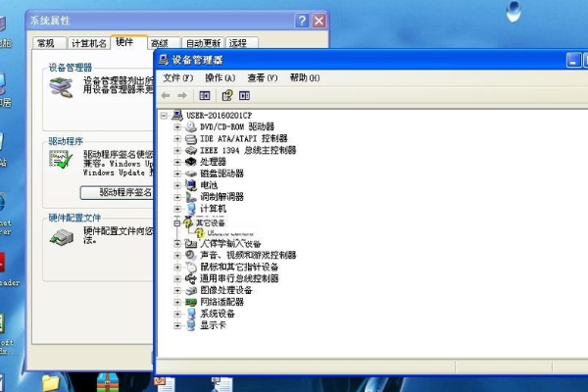Expand the IDE ATA/ATAPI 控制器 node
The width and height of the screenshot is (588, 392).
[177, 139]
